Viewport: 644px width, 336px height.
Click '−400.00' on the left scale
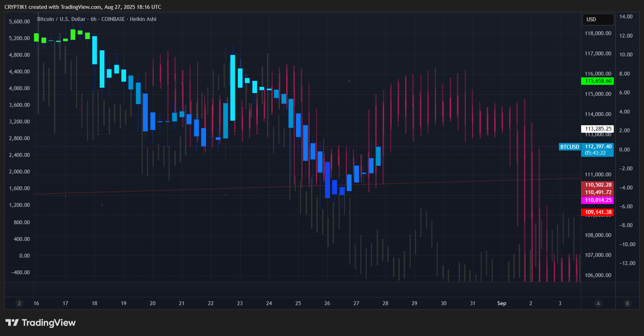tap(21, 272)
